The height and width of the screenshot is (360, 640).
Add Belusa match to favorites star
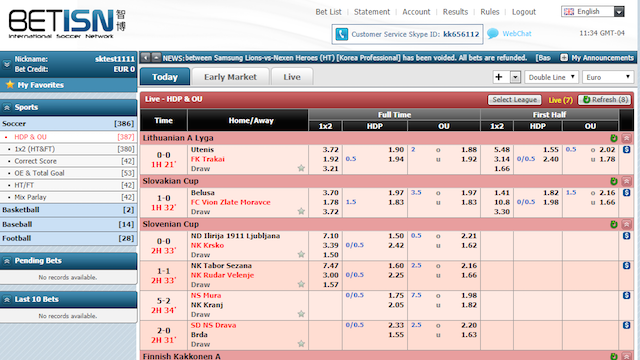pyautogui.click(x=301, y=211)
